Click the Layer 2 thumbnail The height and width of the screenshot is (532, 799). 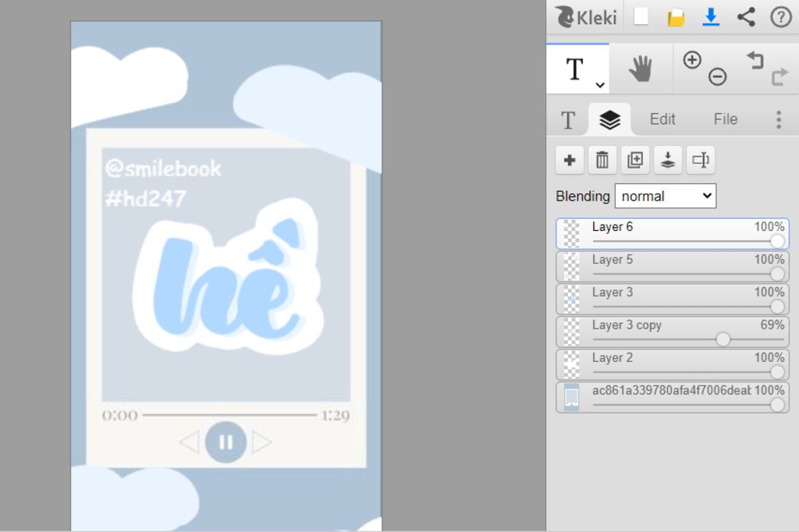click(571, 364)
